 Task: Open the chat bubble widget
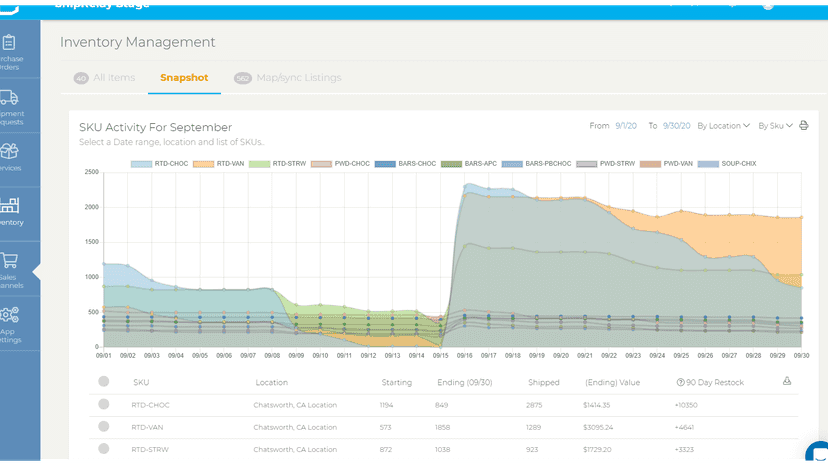coord(818,453)
